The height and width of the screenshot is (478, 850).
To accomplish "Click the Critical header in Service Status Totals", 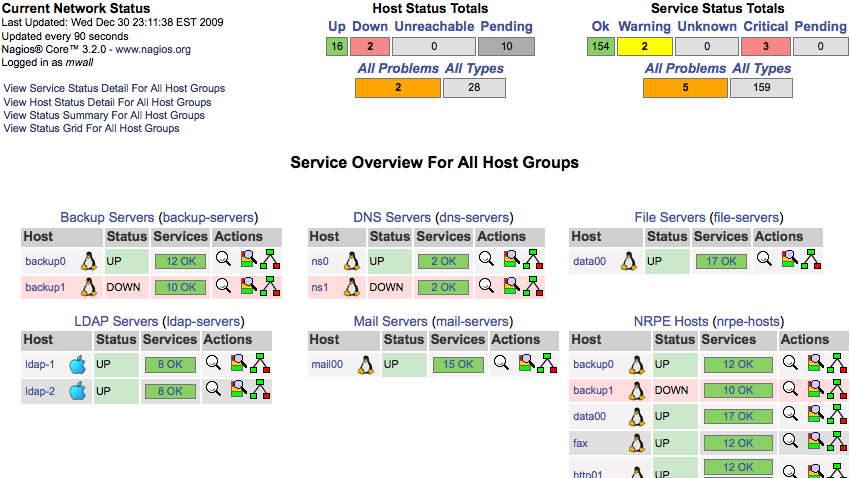I will 766,26.
